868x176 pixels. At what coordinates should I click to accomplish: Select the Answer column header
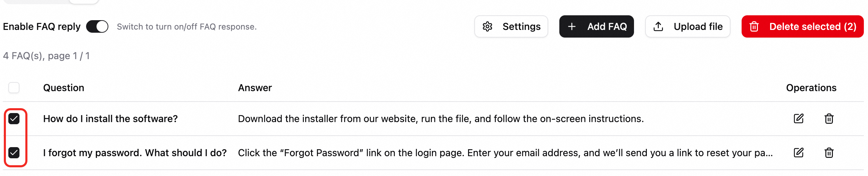[x=255, y=88]
